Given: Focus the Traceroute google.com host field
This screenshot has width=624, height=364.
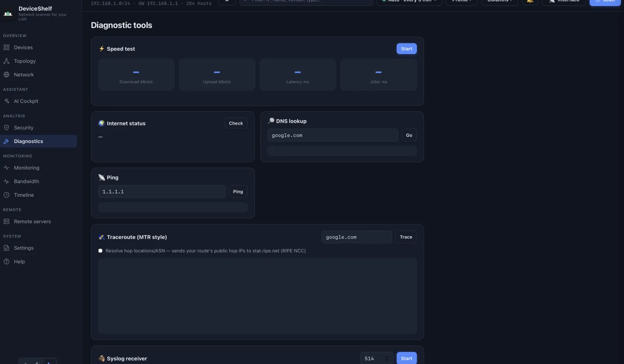Looking at the screenshot, I should point(357,237).
